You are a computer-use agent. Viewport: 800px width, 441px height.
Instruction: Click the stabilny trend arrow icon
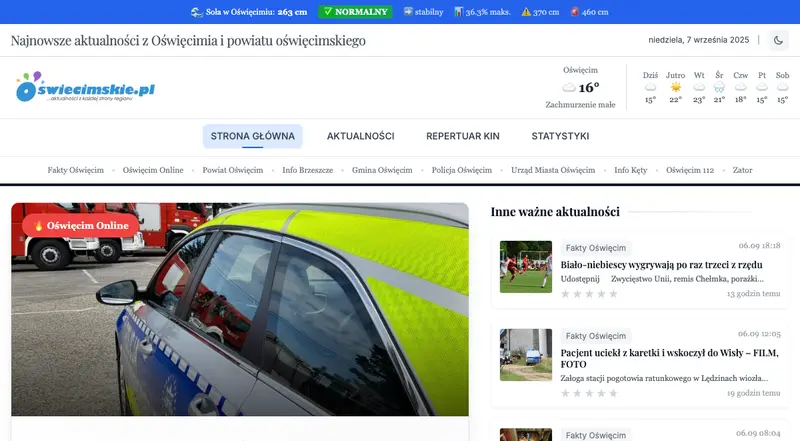tap(408, 12)
